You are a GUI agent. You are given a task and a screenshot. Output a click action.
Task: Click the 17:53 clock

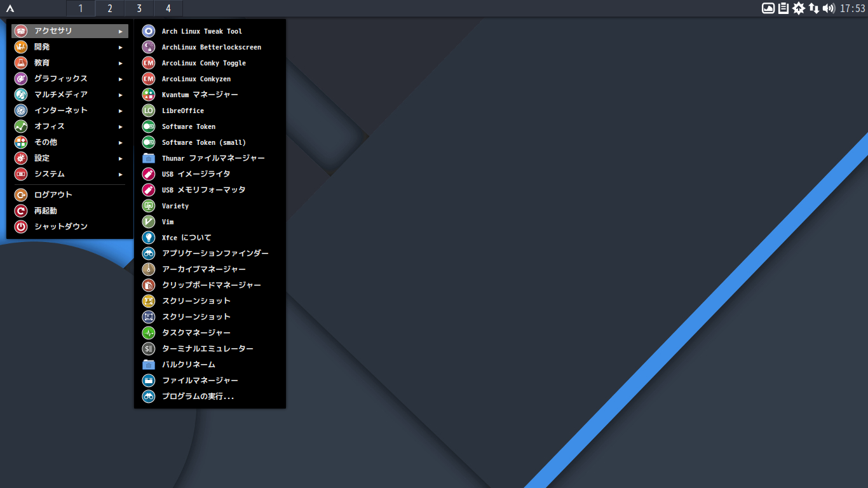[853, 8]
